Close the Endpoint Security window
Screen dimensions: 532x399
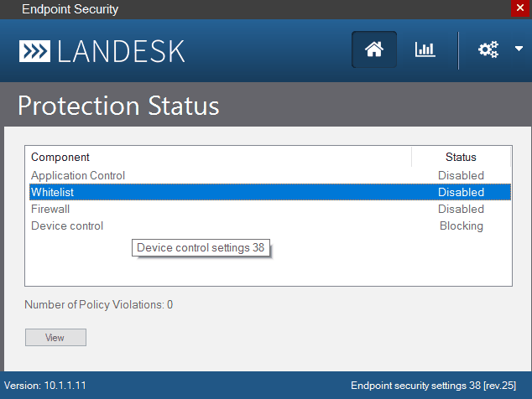520,8
